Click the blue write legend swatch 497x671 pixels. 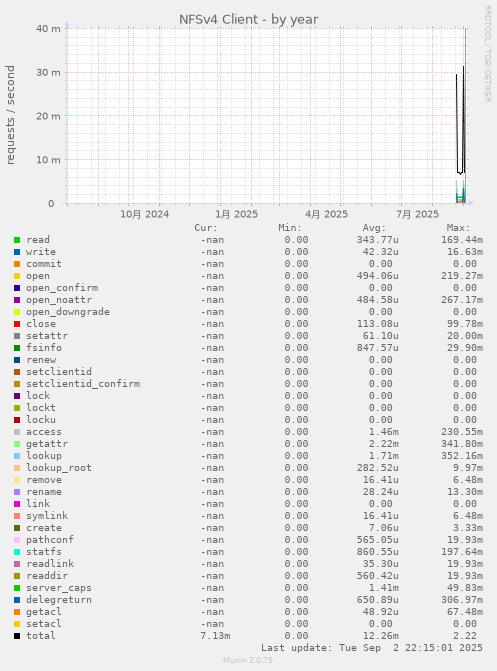point(17,252)
